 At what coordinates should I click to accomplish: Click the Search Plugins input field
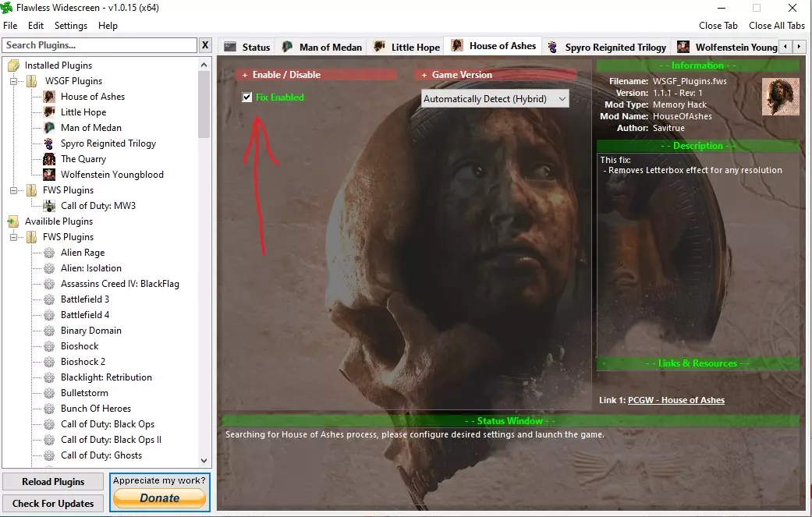point(100,45)
